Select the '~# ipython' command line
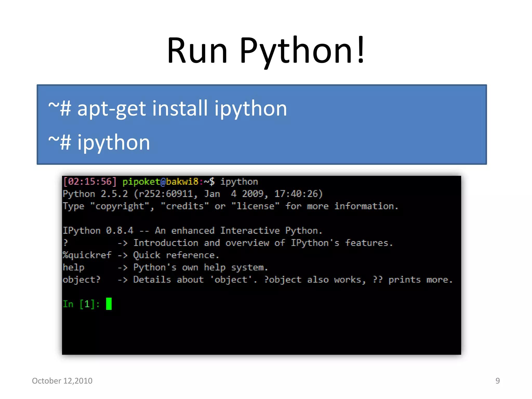The image size is (532, 399). coord(99,142)
